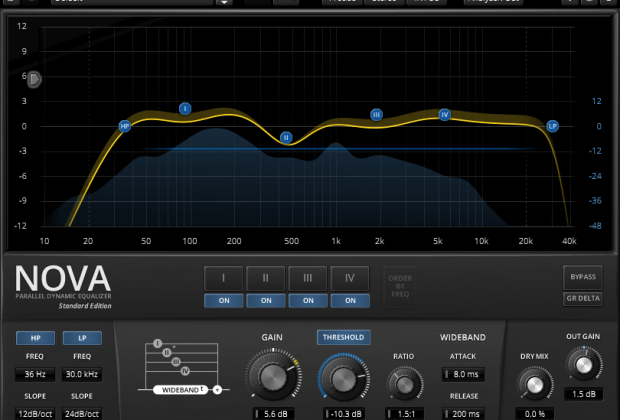
Task: Open band I with the I button
Action: [x=223, y=278]
